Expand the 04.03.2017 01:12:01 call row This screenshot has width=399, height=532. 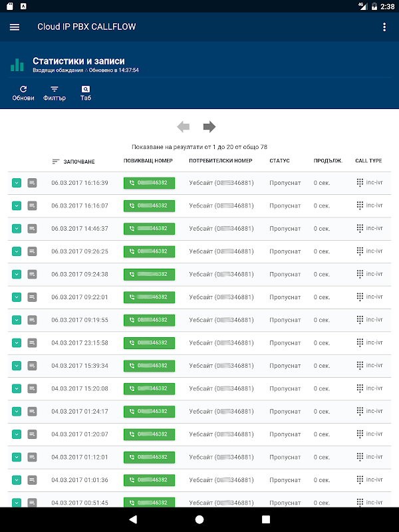(x=17, y=457)
